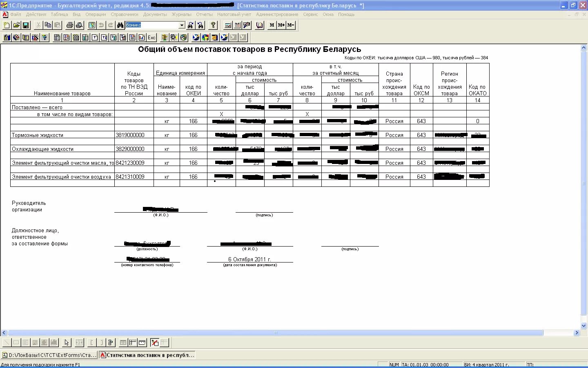Viewport: 588px width, 368px height.
Task: Switch to Статистика поставки в республ... window tab
Action: click(x=147, y=355)
